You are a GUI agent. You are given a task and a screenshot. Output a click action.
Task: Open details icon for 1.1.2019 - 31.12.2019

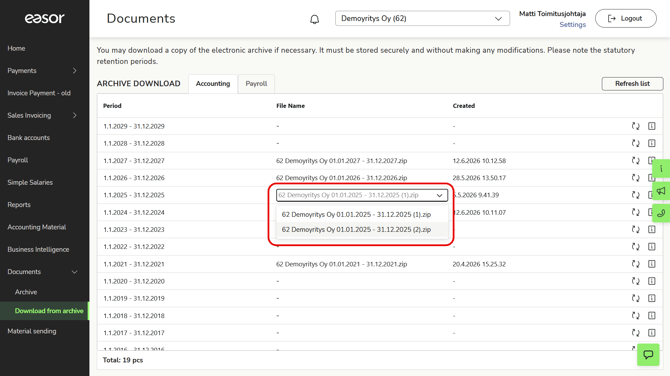pyautogui.click(x=652, y=298)
